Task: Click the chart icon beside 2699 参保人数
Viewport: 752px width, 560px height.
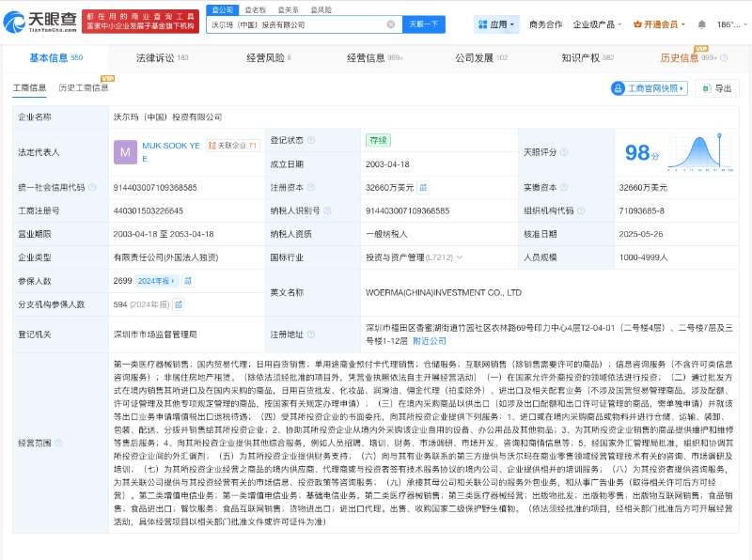Action: tap(188, 281)
